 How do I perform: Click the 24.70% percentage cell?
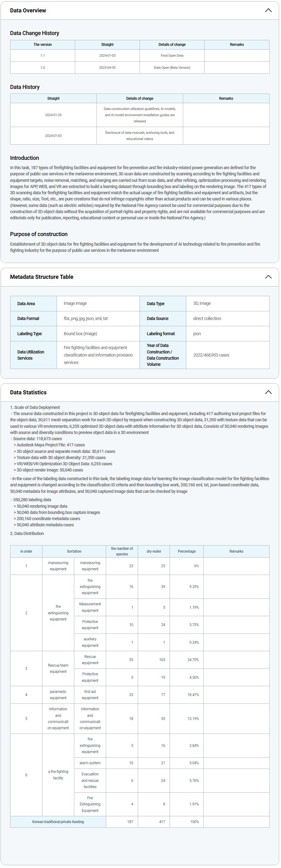[x=193, y=660]
